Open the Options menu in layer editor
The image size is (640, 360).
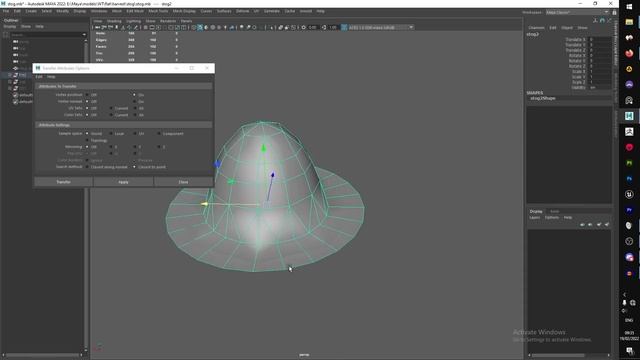[552, 218]
